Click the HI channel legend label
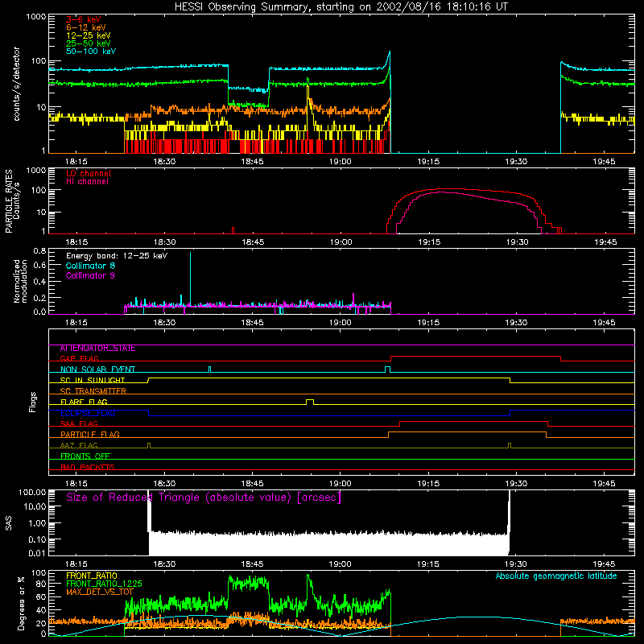 click(88, 181)
